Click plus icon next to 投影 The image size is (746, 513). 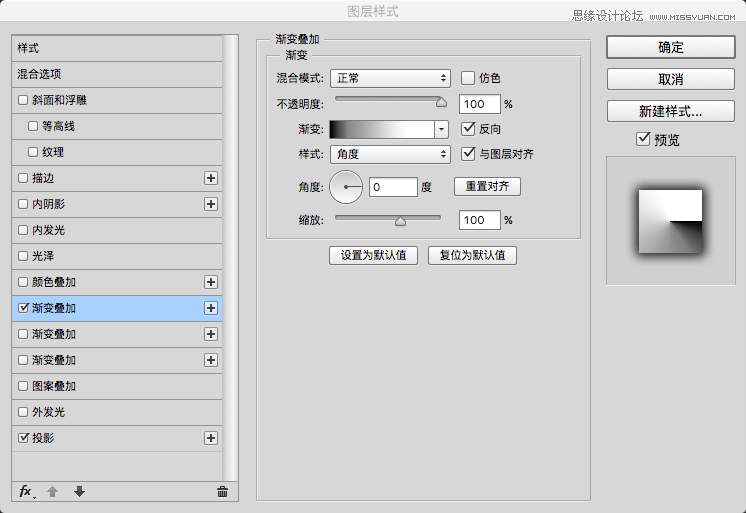[211, 438]
